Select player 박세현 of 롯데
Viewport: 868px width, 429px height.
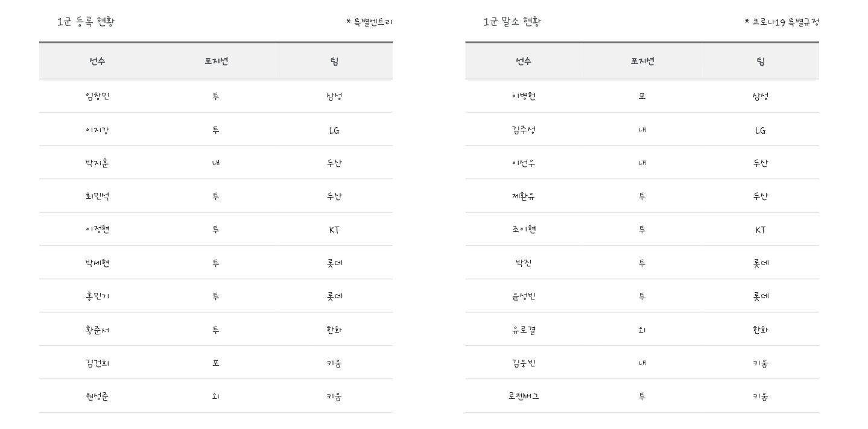[97, 263]
